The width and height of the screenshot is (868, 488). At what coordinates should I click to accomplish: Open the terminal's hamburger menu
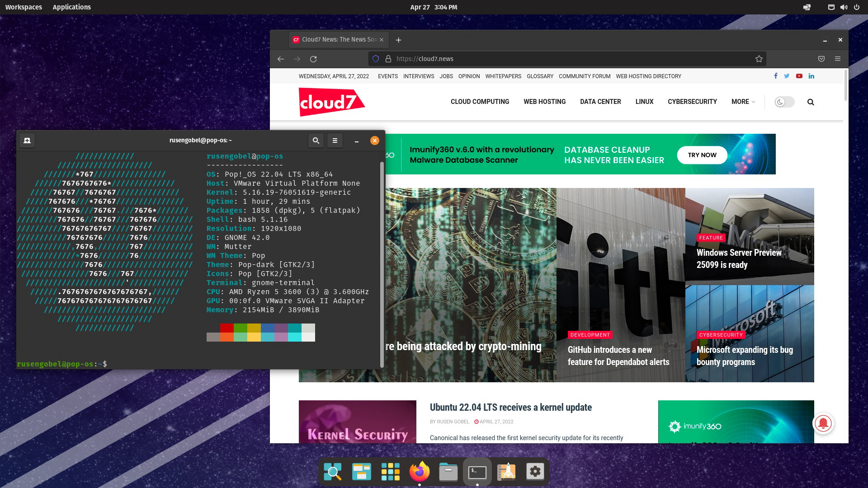(335, 141)
